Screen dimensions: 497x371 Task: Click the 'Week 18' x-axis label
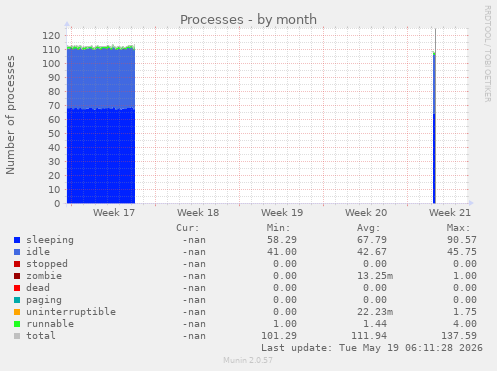click(198, 213)
